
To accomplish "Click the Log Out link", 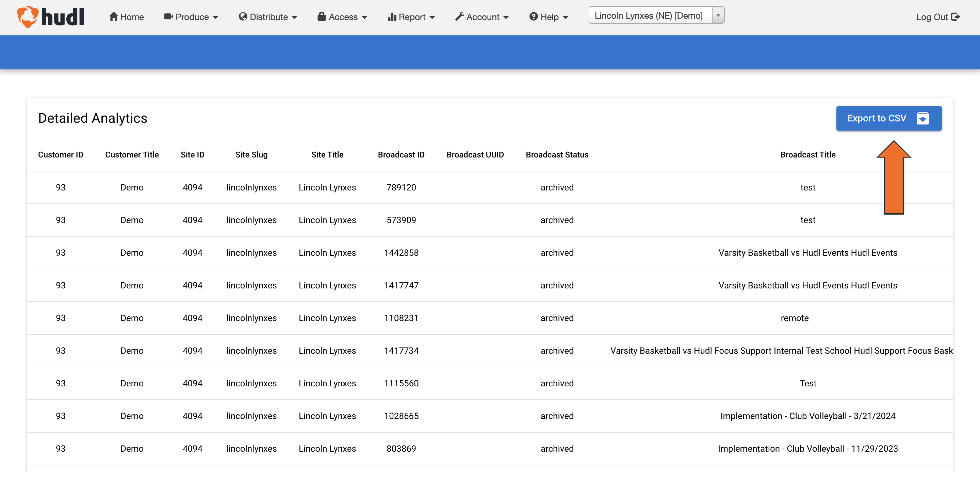I will 932,17.
